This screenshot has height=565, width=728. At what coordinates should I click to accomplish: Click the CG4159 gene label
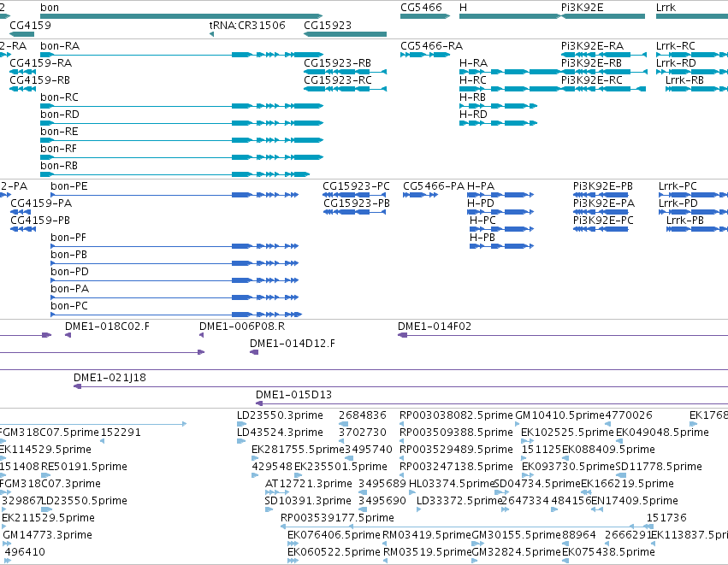tap(30, 25)
